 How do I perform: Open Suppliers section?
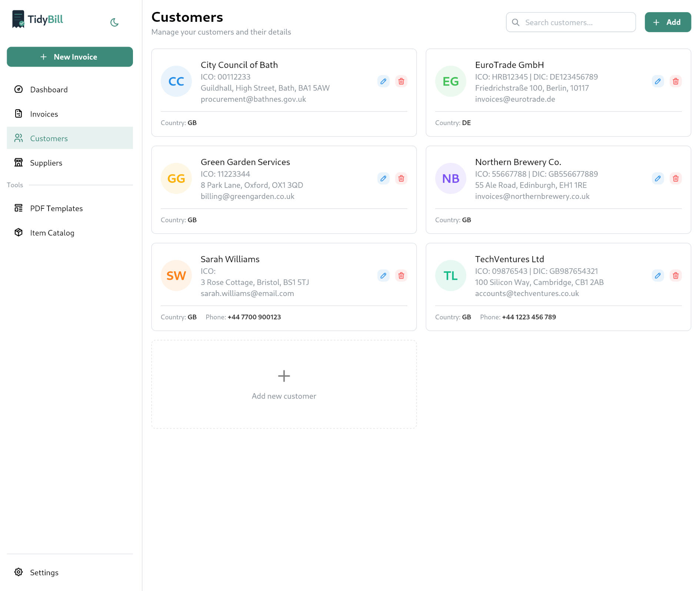pos(46,163)
